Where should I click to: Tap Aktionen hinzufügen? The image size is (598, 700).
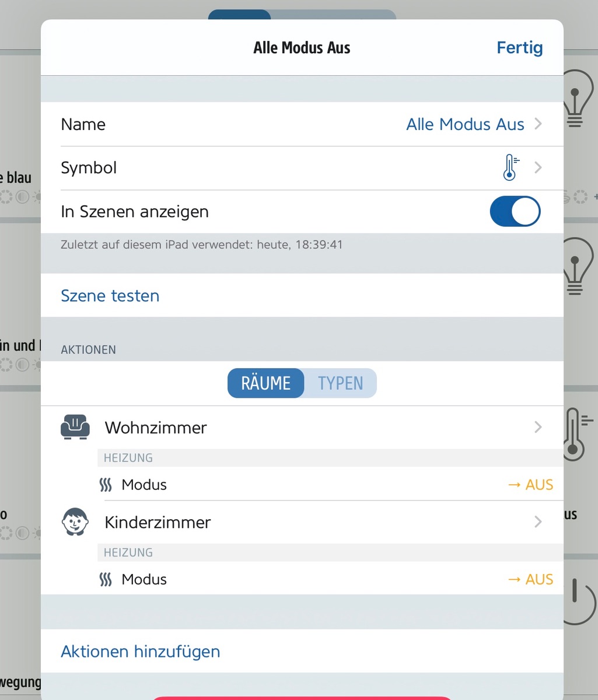tap(141, 651)
